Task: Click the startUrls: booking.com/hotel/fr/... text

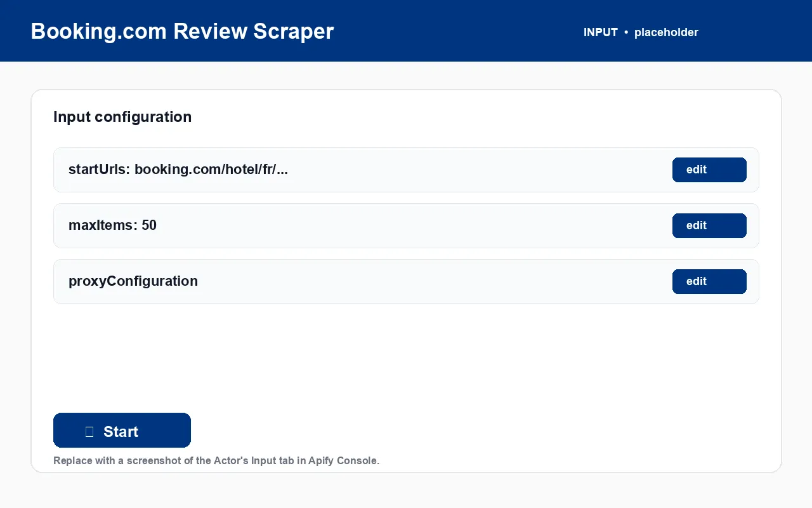Action: click(x=178, y=170)
